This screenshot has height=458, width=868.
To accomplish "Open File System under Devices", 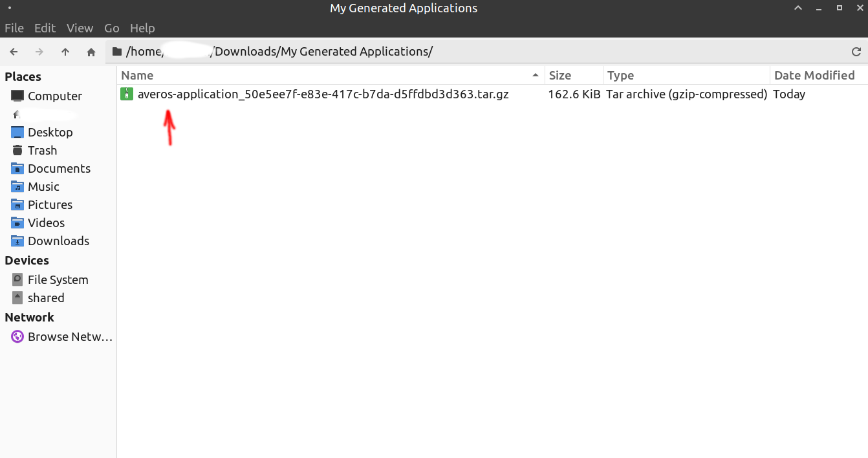I will pyautogui.click(x=58, y=279).
